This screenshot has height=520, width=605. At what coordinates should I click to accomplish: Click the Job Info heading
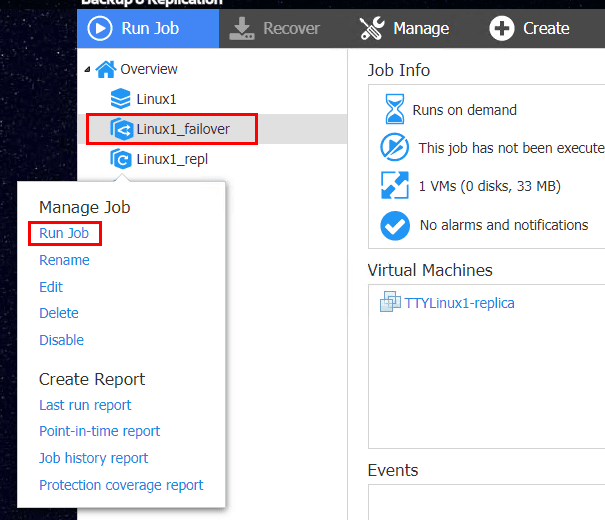point(399,71)
